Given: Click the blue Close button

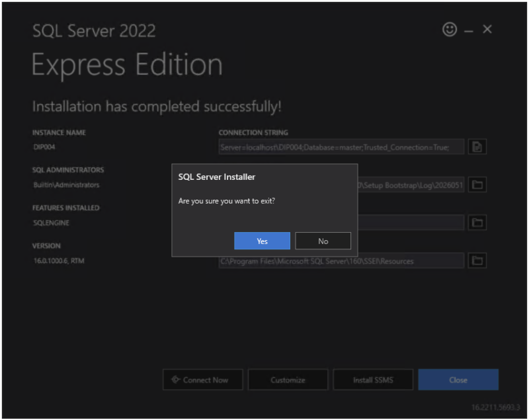Looking at the screenshot, I should point(458,380).
